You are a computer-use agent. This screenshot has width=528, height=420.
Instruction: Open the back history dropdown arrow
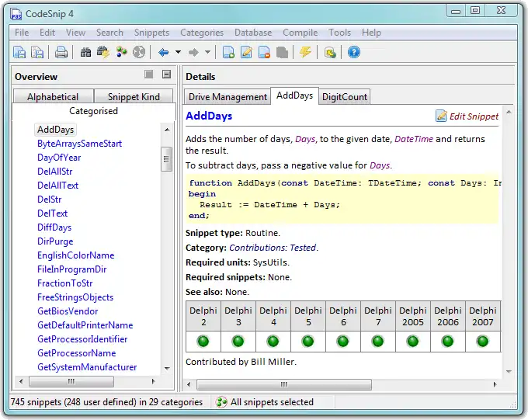pyautogui.click(x=178, y=53)
